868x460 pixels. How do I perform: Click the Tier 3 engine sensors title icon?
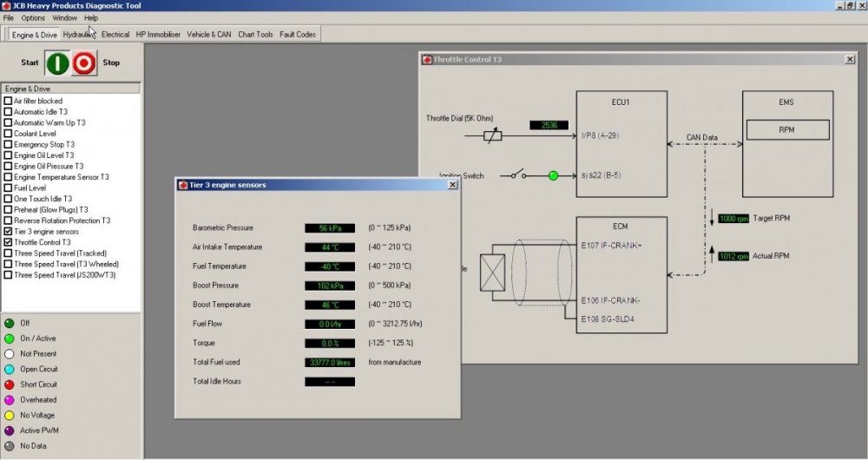pyautogui.click(x=183, y=185)
